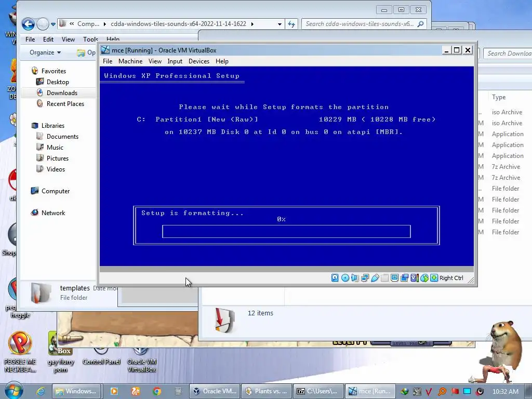Open the Explorer File menu
532x399 pixels.
point(30,39)
